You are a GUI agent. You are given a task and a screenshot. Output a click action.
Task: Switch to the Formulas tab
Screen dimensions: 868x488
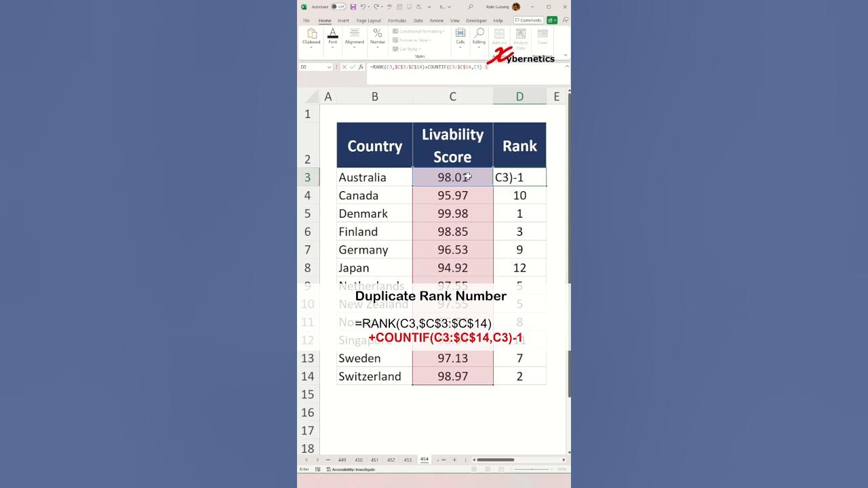397,21
